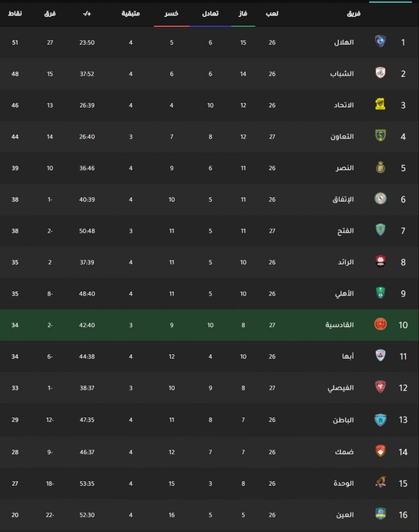Click the متبقية remaining column header
The height and width of the screenshot is (532, 419).
pos(131,14)
